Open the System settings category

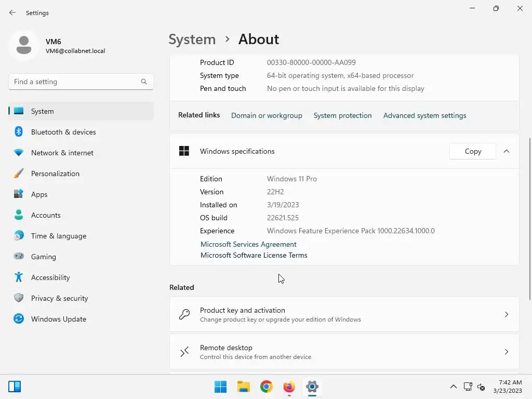[81, 111]
